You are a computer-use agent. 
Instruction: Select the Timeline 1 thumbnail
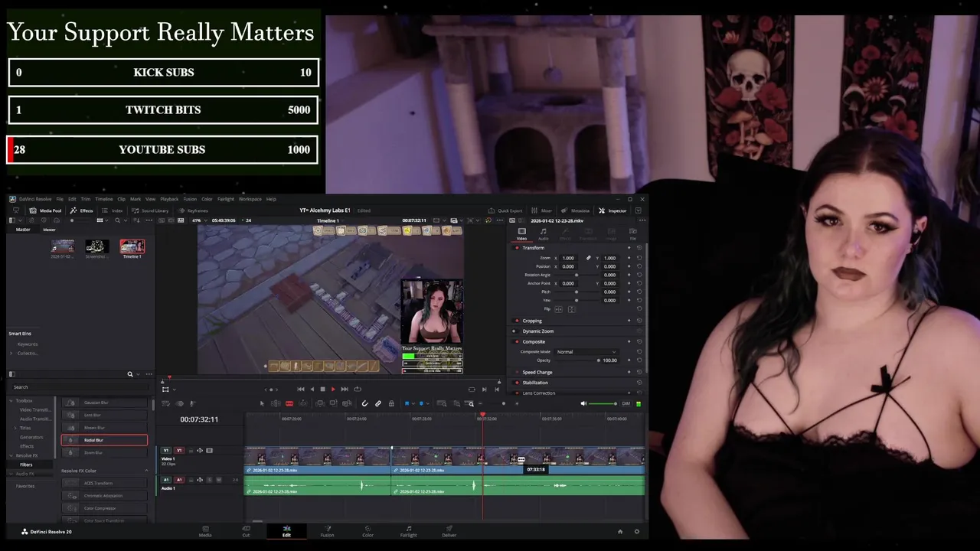132,246
